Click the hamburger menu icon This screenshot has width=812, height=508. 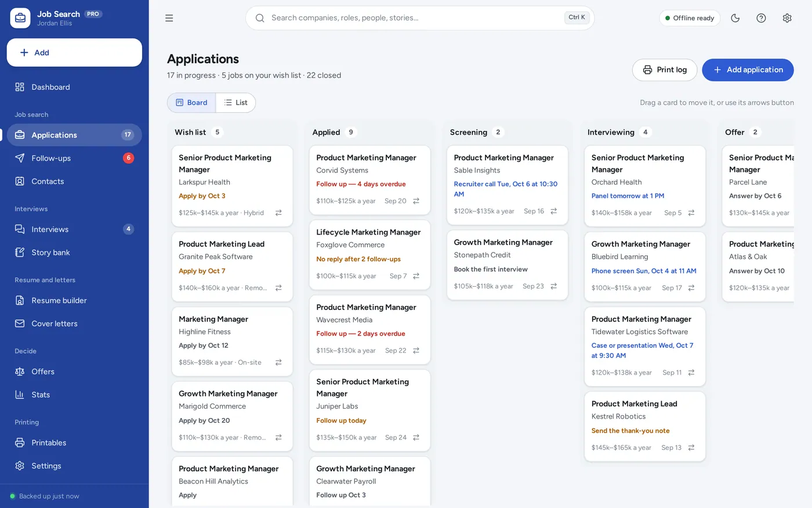[169, 18]
